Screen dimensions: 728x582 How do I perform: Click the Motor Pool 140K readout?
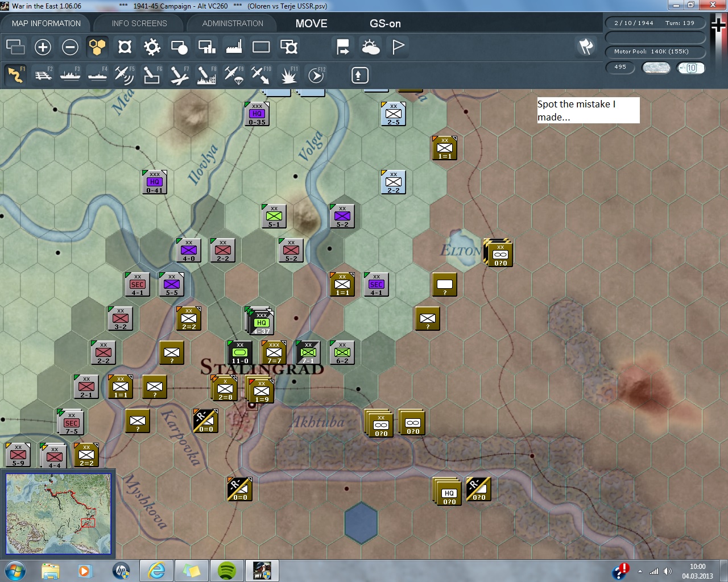pyautogui.click(x=656, y=51)
